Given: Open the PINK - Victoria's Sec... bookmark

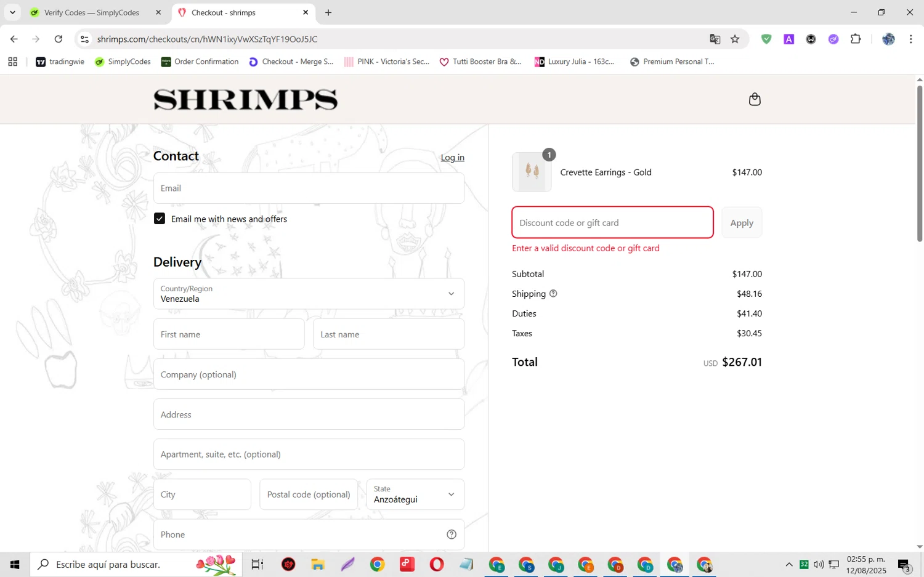Looking at the screenshot, I should [x=387, y=62].
